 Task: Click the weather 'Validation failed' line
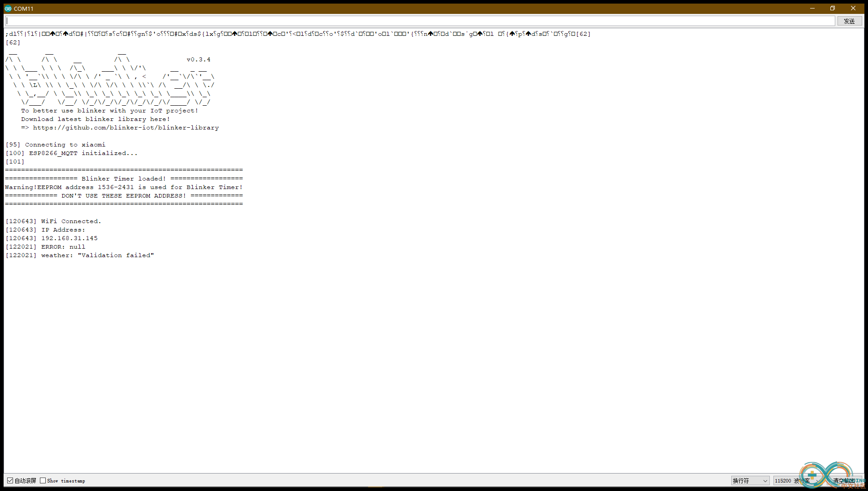[80, 255]
